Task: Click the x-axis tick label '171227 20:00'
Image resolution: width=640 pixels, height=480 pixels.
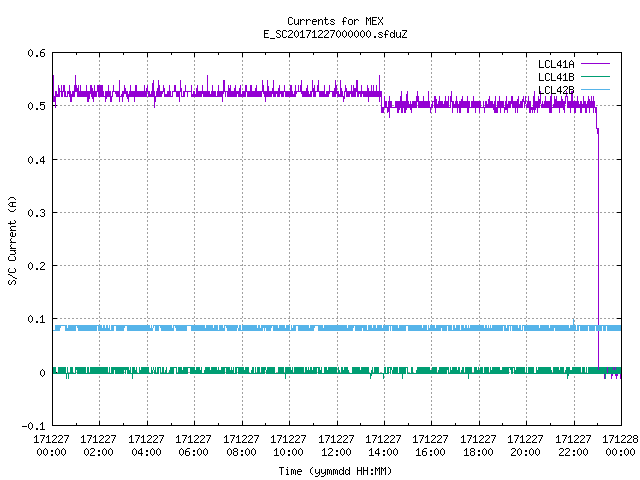Action: click(x=525, y=445)
